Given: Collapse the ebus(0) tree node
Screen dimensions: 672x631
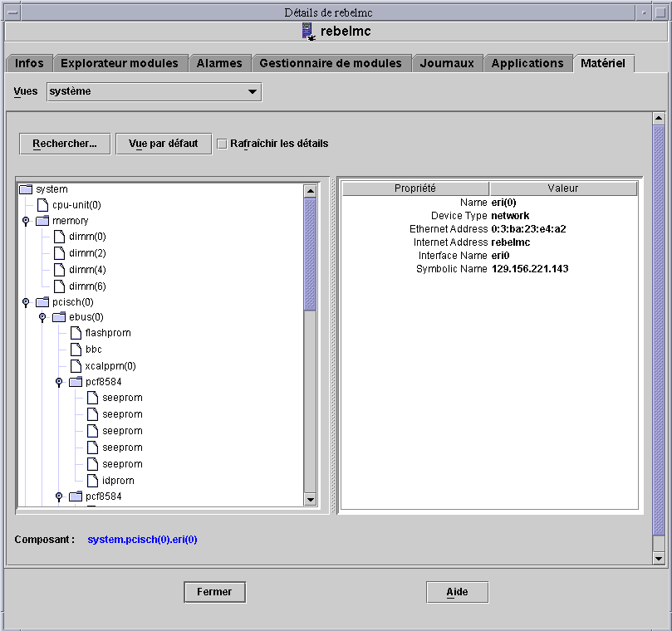Looking at the screenshot, I should (42, 317).
